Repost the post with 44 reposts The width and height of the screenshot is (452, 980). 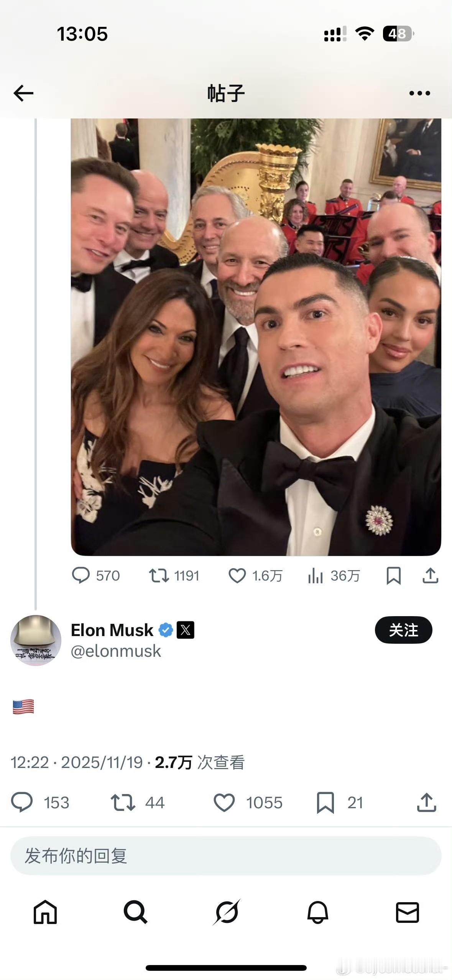click(123, 802)
